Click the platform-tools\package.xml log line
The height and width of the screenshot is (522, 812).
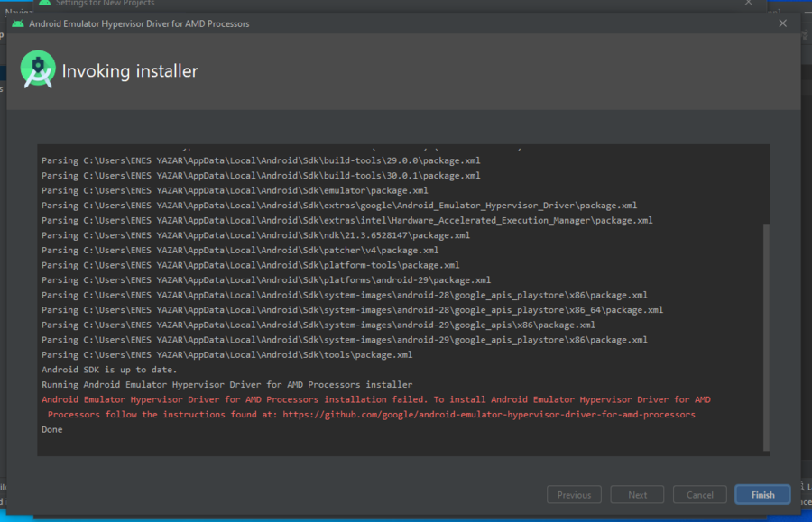[x=251, y=265]
